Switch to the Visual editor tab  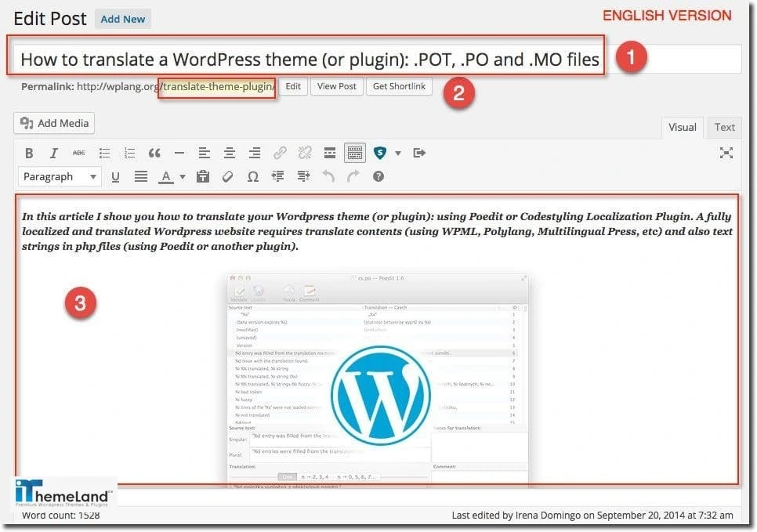[x=683, y=128]
